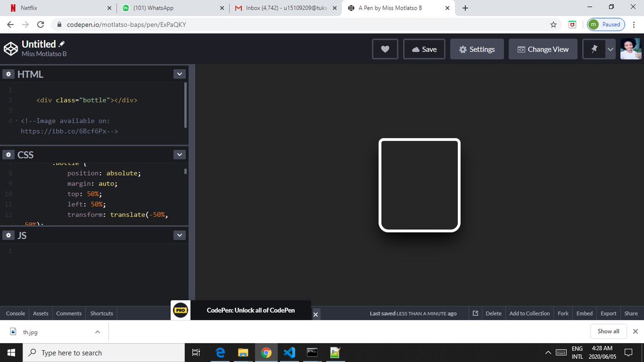Delete this pen
Viewport: 644px width, 362px height.
(x=493, y=313)
